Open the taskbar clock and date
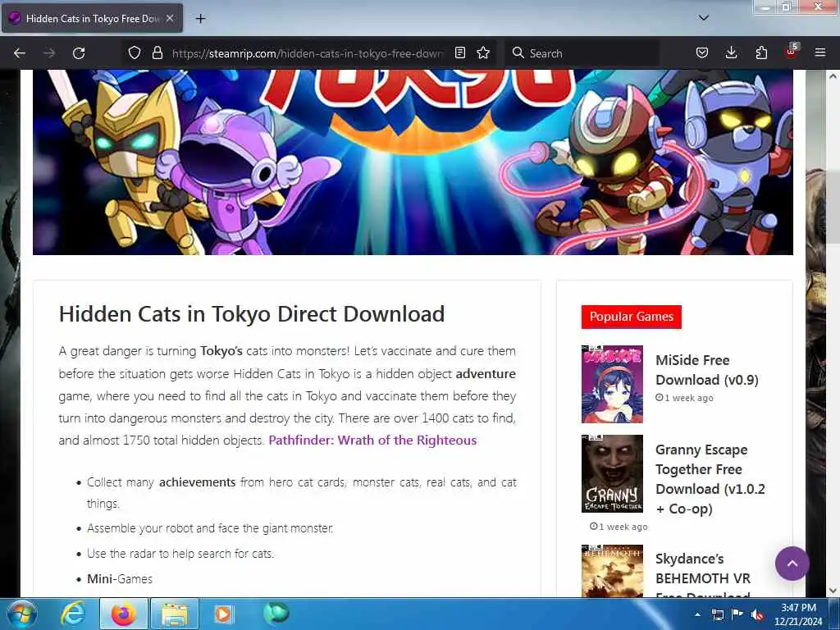This screenshot has height=630, width=840. pyautogui.click(x=798, y=614)
